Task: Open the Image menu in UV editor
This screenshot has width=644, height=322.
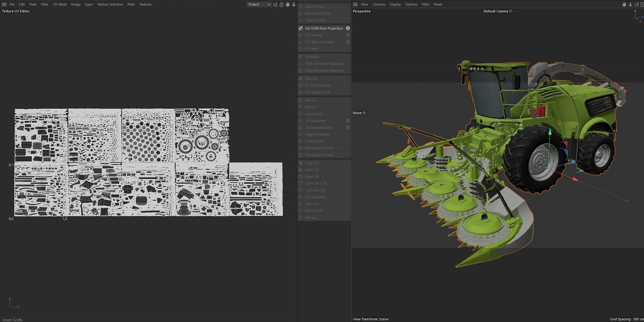Action: point(76,4)
